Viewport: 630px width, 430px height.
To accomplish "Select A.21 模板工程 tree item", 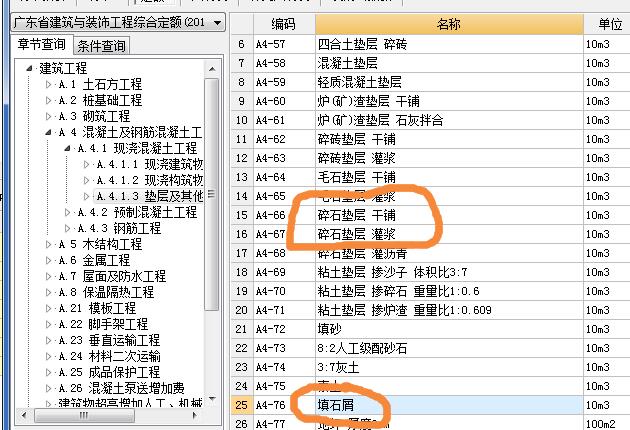I will pyautogui.click(x=97, y=308).
